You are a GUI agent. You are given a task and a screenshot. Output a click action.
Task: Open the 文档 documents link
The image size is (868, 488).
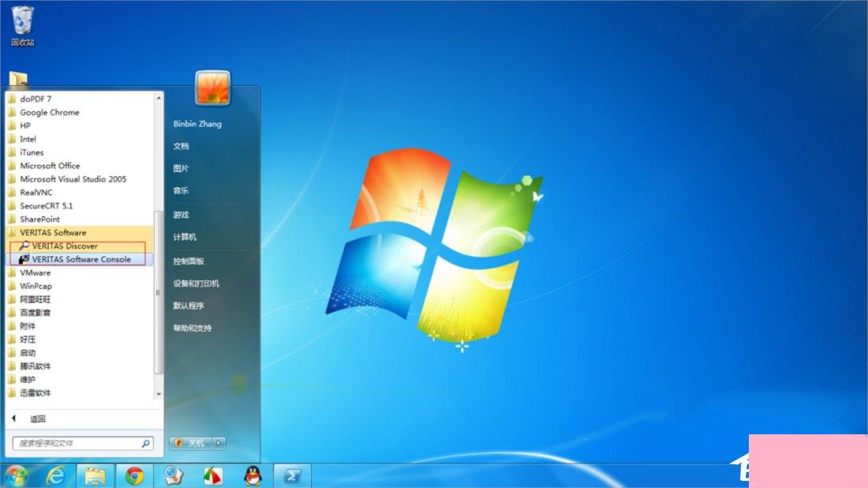pyautogui.click(x=181, y=145)
